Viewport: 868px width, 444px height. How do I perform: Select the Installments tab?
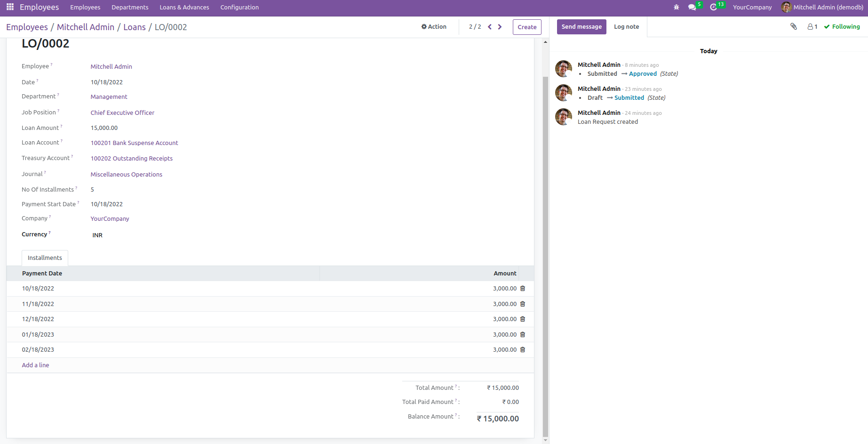pyautogui.click(x=45, y=258)
